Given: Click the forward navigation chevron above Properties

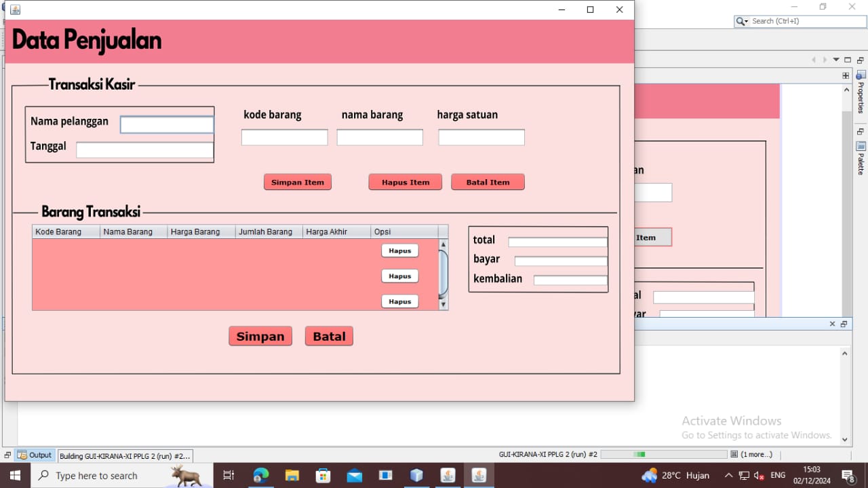Looking at the screenshot, I should click(x=824, y=59).
